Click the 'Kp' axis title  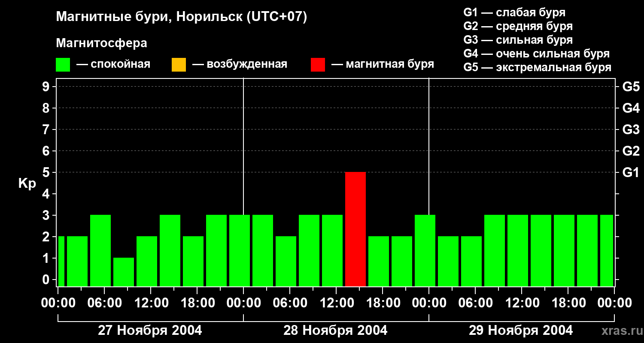[x=27, y=184]
